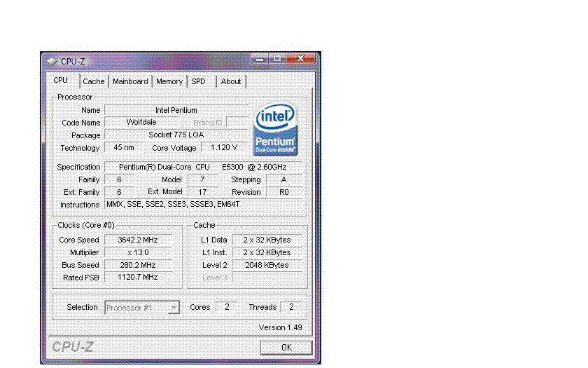Screen dimensions: 588x368
Task: Click the Clocks (Core #0) group label
Action: click(x=86, y=225)
